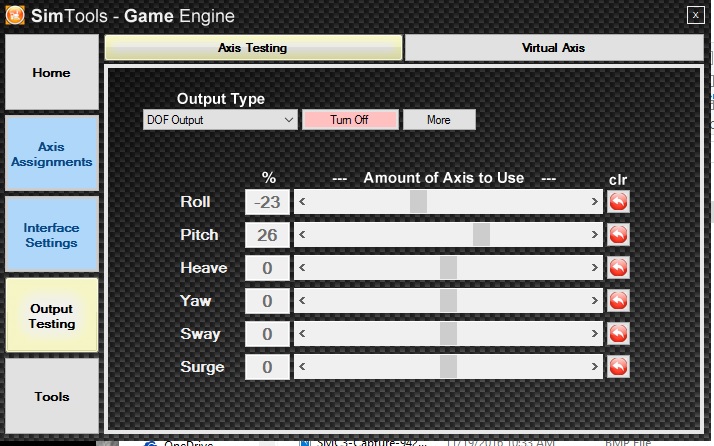Open the Output Type dropdown
Viewport: 714px width, 446px height.
(220, 120)
